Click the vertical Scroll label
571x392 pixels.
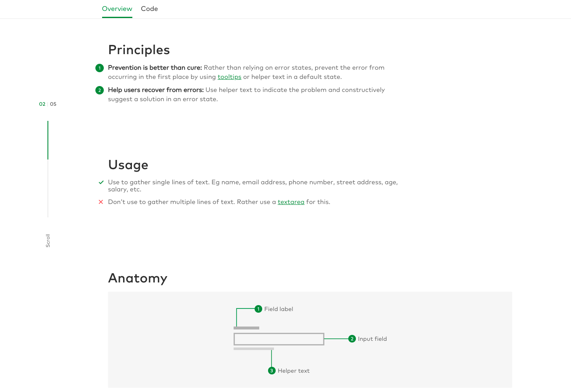[48, 240]
